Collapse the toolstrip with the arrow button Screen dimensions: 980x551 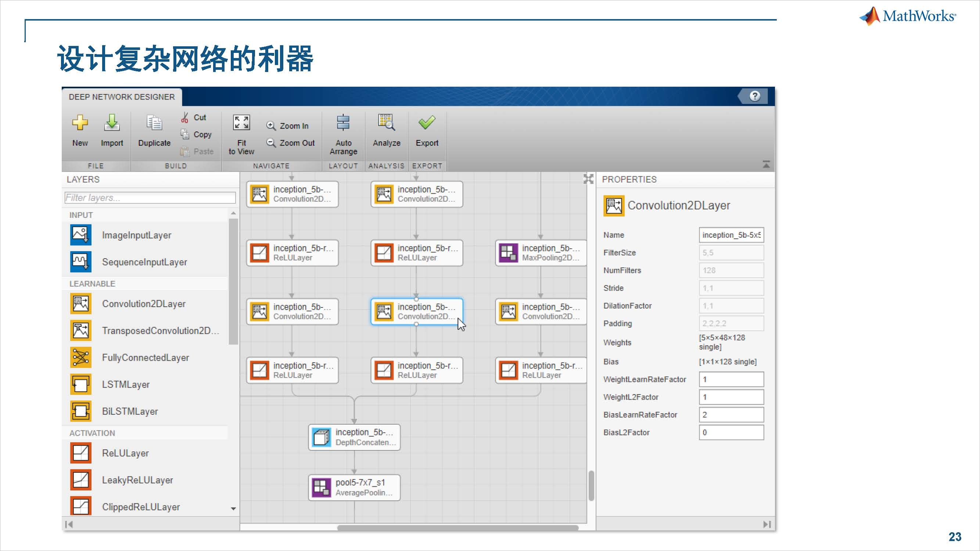[x=766, y=164]
